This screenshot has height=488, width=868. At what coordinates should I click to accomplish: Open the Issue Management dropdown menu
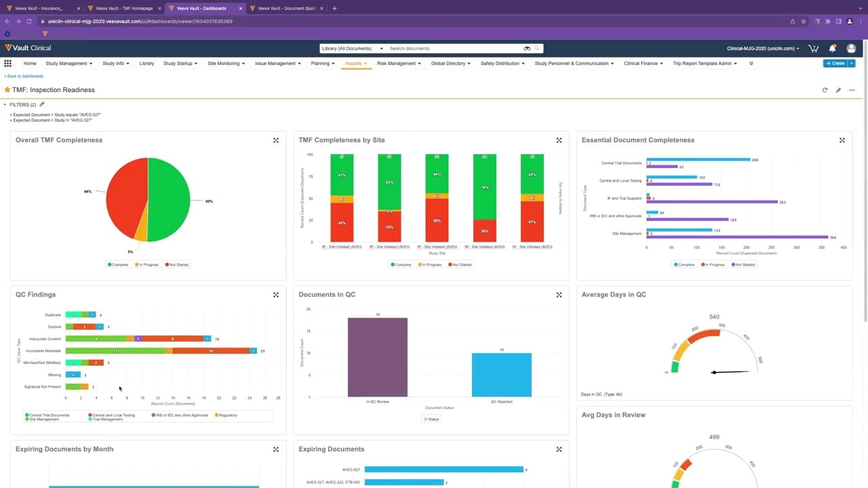[x=278, y=63]
